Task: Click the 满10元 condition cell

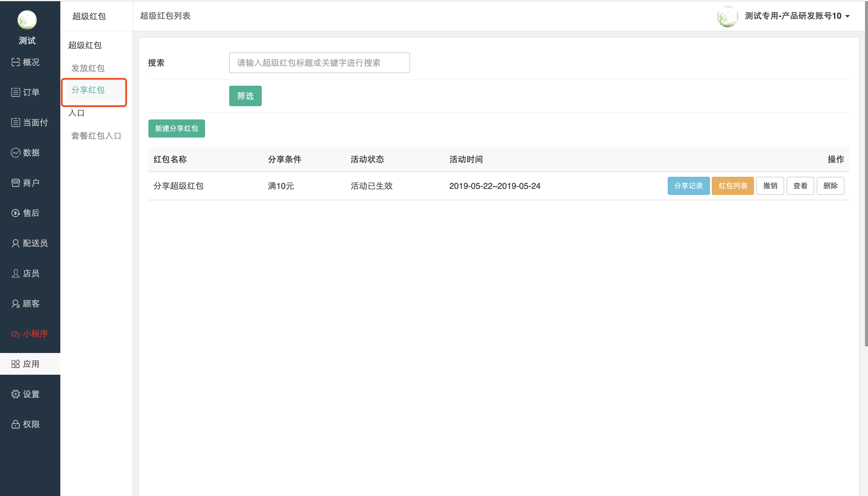Action: point(280,186)
